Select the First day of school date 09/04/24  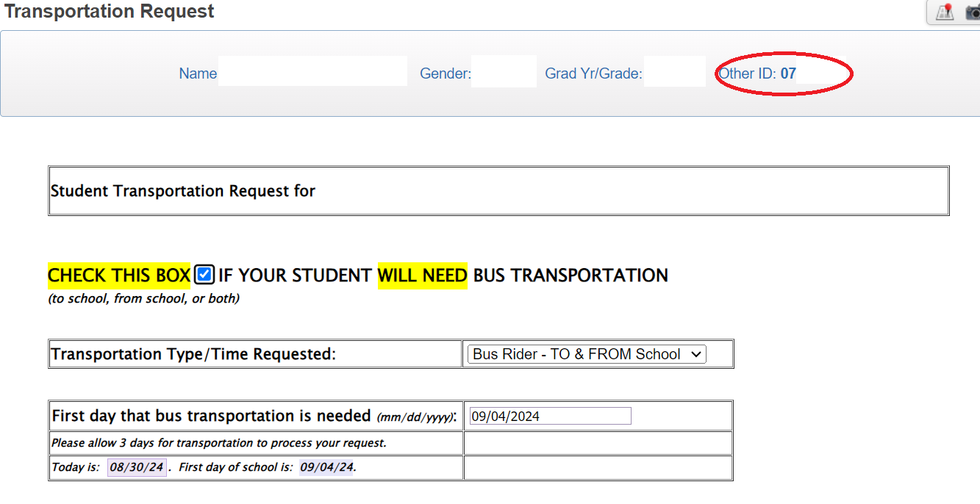pyautogui.click(x=326, y=467)
